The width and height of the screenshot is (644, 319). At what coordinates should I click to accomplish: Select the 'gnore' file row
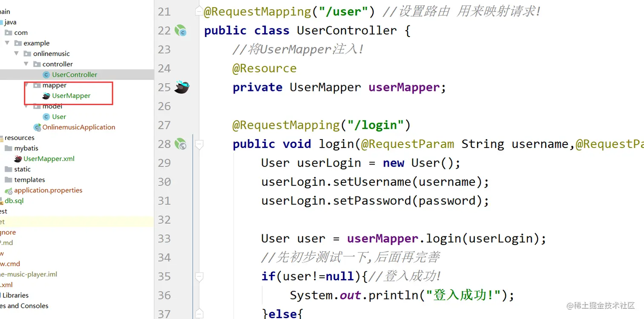tap(77, 232)
